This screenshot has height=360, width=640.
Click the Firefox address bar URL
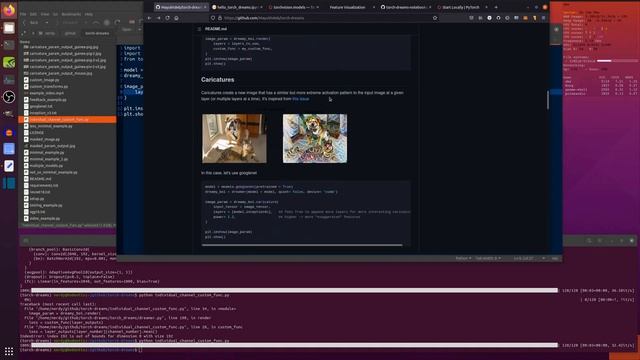263,18
